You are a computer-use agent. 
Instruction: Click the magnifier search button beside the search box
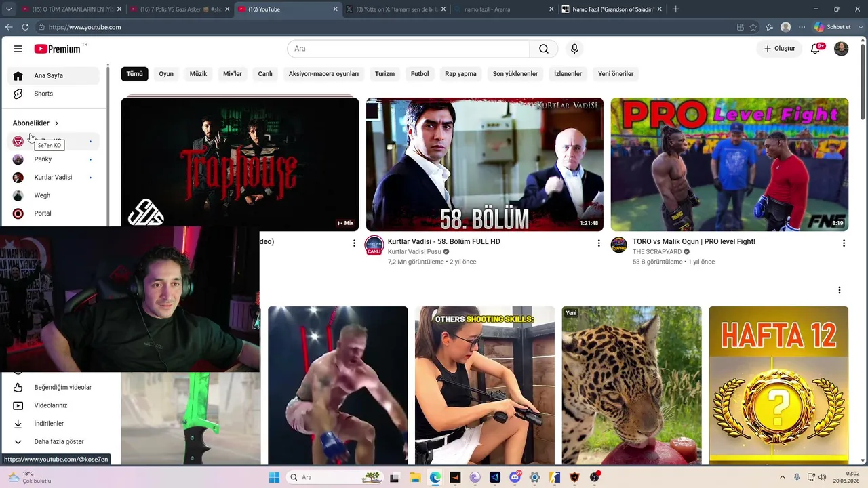(x=544, y=49)
